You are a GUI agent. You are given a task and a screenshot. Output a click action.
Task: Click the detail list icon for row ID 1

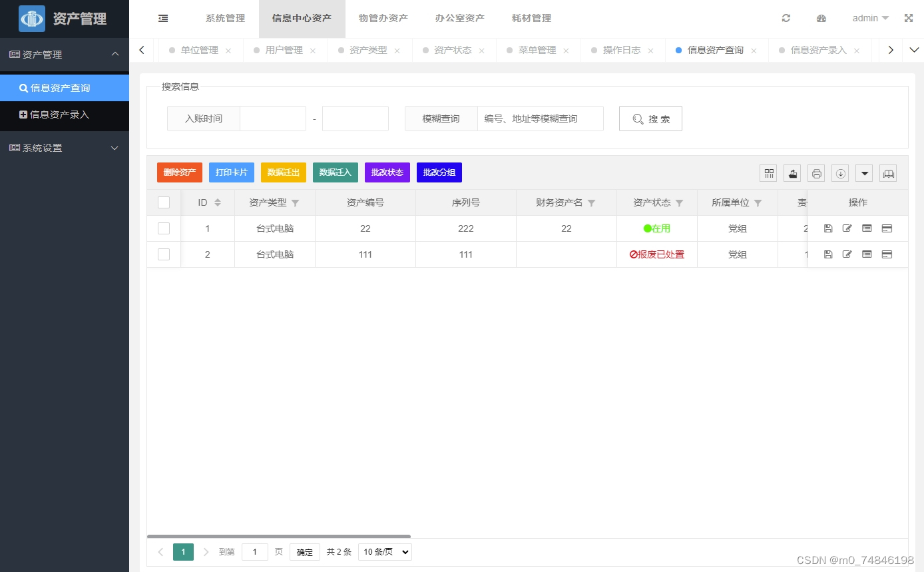point(867,228)
